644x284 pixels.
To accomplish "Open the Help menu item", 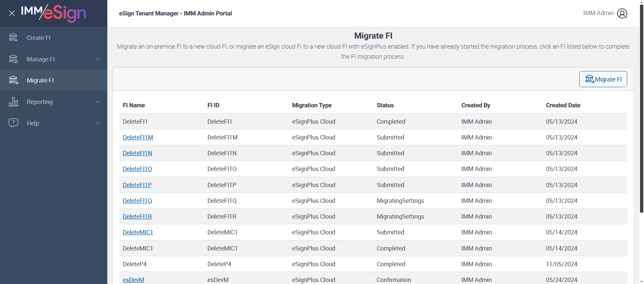I will point(54,123).
